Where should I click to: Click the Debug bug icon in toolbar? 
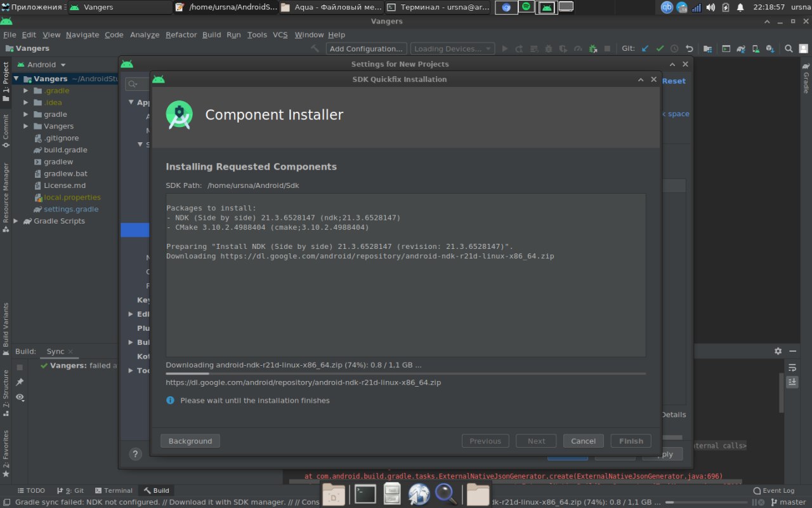tap(548, 48)
